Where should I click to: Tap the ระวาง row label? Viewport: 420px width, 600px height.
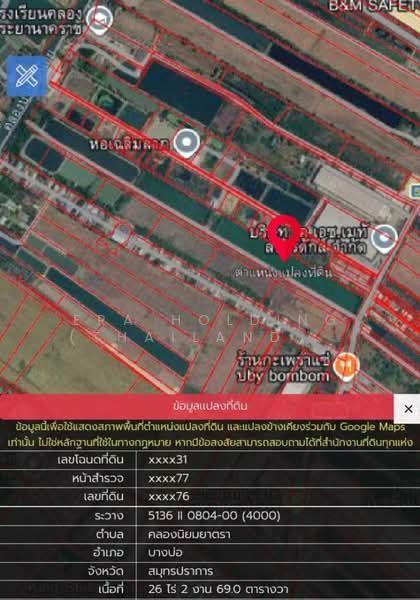point(109,515)
